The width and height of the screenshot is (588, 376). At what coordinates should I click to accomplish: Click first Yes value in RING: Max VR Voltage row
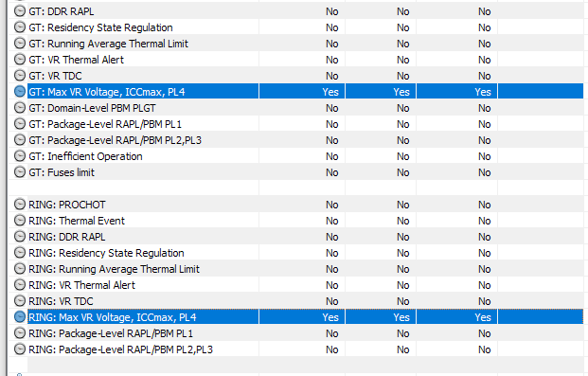[x=330, y=318]
